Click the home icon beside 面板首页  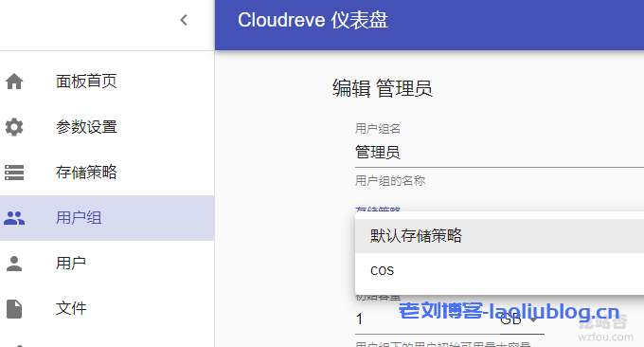(x=14, y=82)
